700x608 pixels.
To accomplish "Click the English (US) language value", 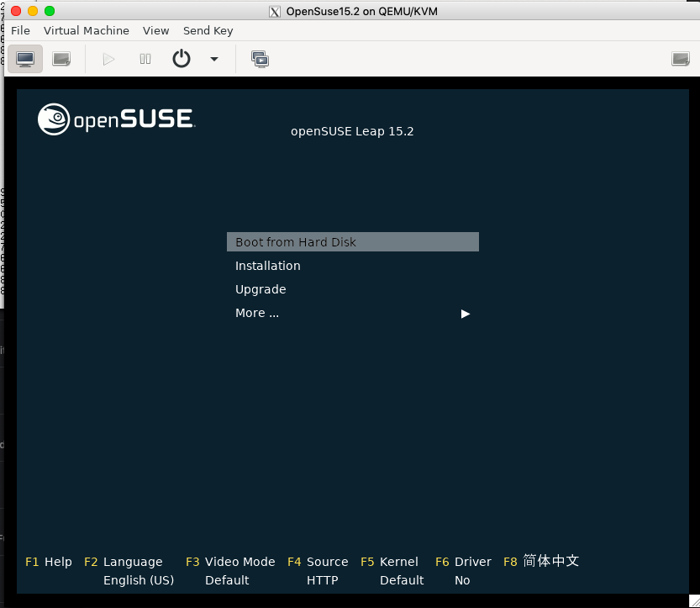I will click(139, 580).
